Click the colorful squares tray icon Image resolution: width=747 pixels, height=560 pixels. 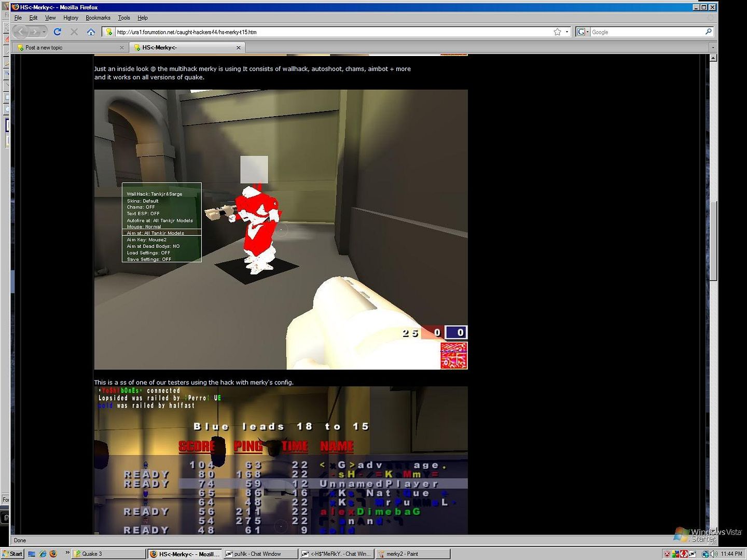pos(675,554)
